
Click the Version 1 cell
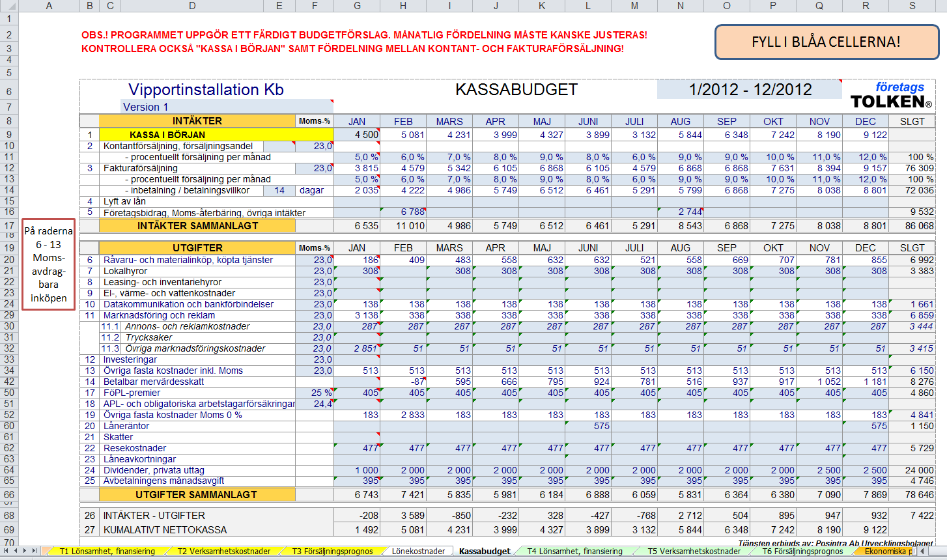[227, 107]
